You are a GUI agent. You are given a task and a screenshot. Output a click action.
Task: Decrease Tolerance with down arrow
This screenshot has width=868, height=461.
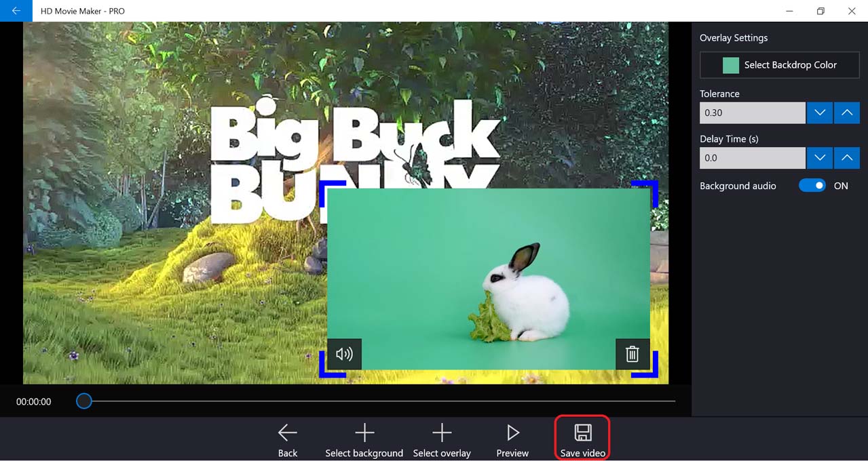click(x=819, y=113)
